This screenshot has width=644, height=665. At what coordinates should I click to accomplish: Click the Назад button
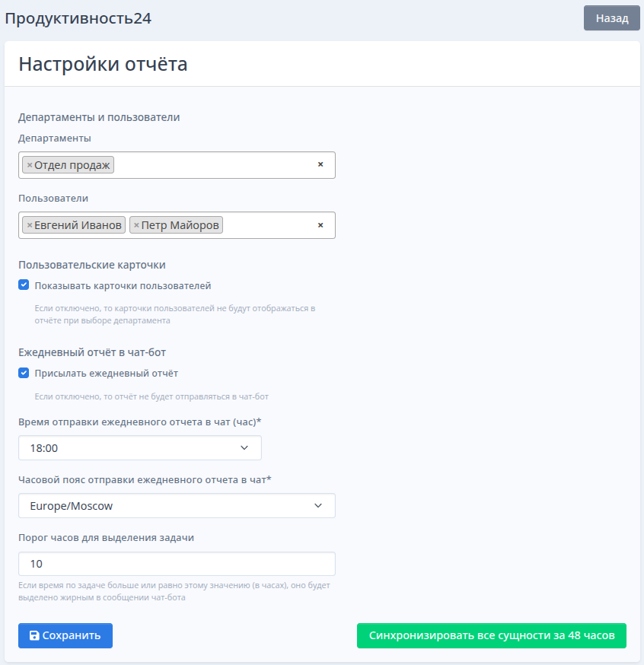(612, 17)
